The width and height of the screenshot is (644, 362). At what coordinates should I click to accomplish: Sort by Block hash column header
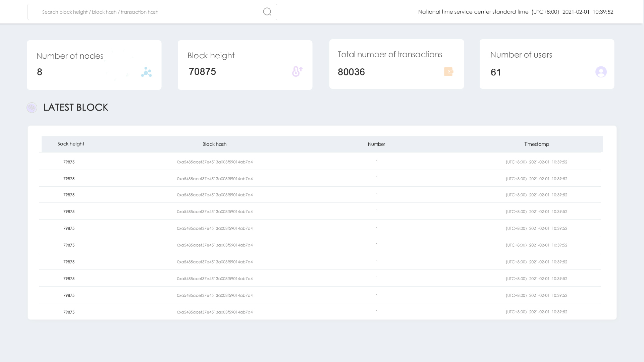tap(214, 144)
